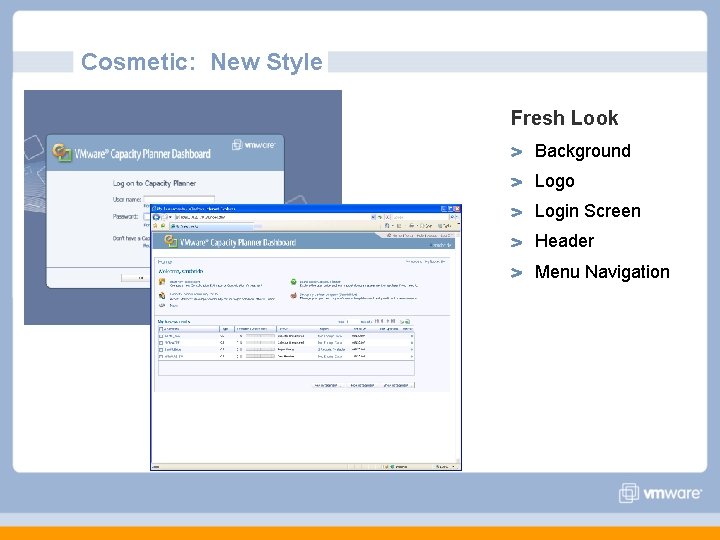
Task: Click the browser back arrow button
Action: tap(156, 217)
